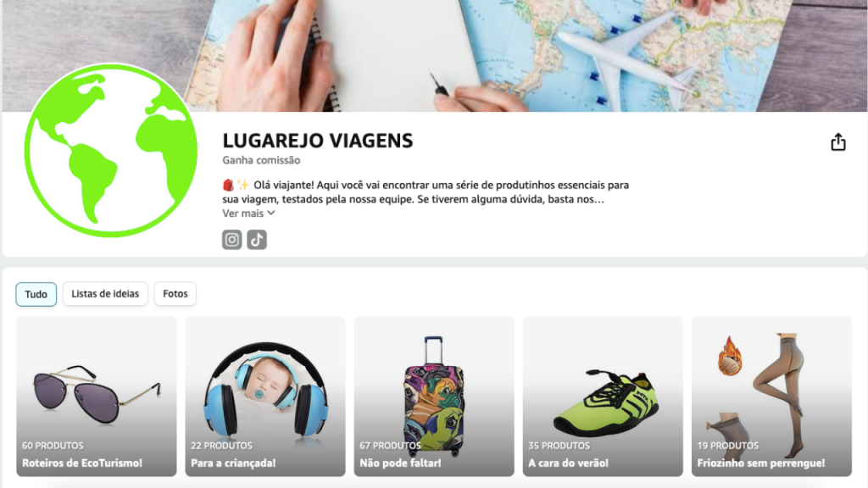The image size is (868, 488).
Task: Click the 67 PRODUTOS label
Action: [x=390, y=446]
